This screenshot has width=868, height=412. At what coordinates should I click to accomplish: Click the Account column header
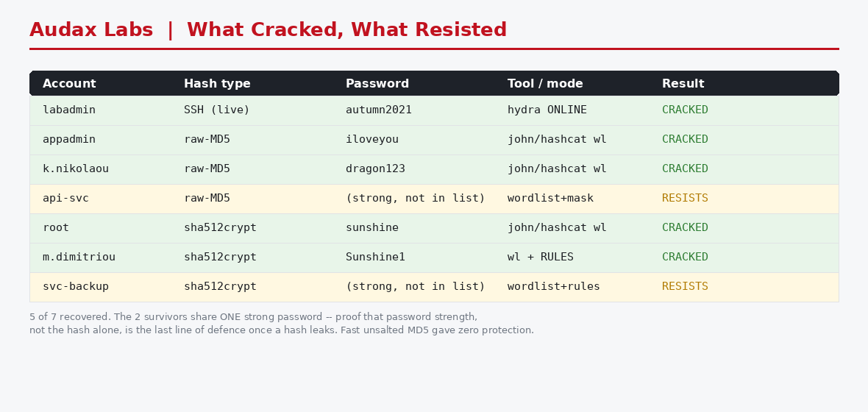coord(69,84)
